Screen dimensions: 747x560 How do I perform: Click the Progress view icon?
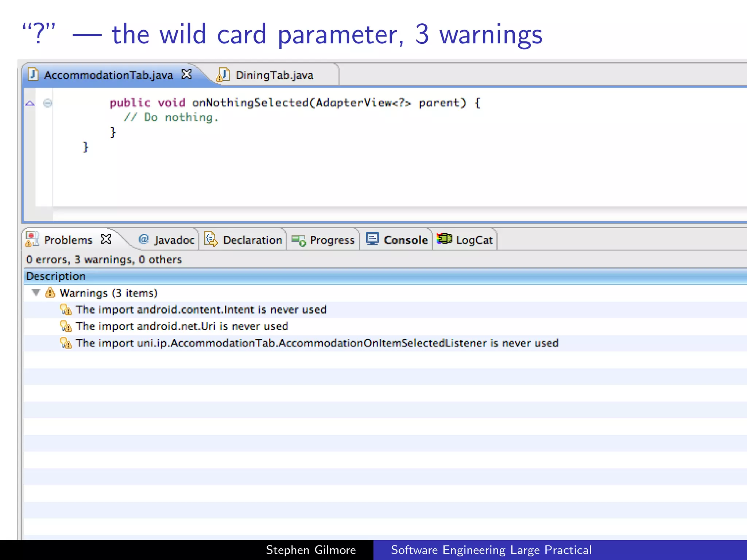pos(299,240)
